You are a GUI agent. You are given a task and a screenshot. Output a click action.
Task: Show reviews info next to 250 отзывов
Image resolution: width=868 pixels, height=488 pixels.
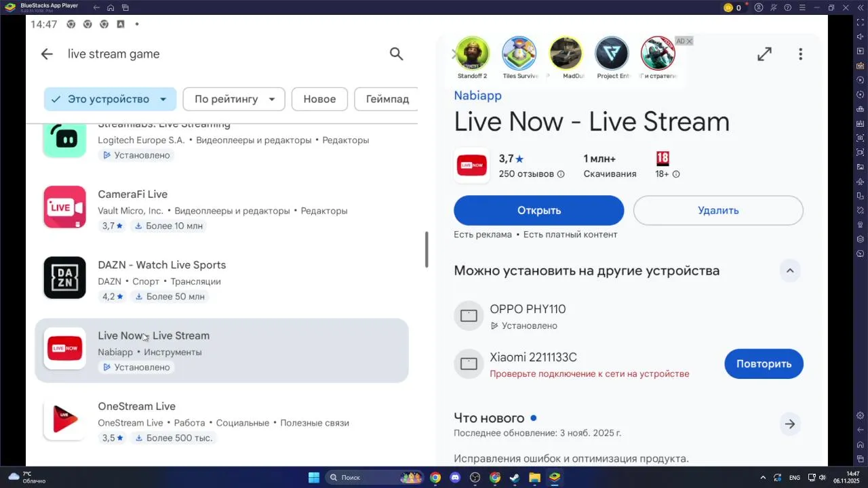(561, 174)
